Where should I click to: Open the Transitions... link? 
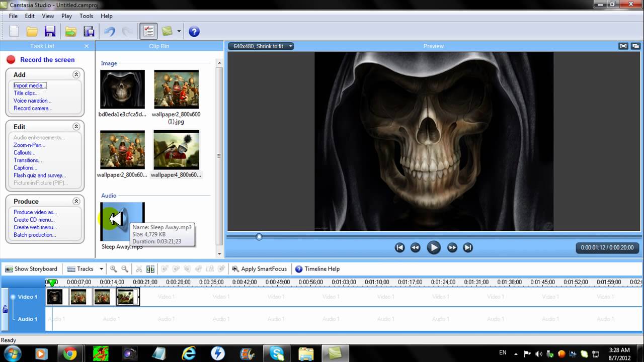[27, 160]
